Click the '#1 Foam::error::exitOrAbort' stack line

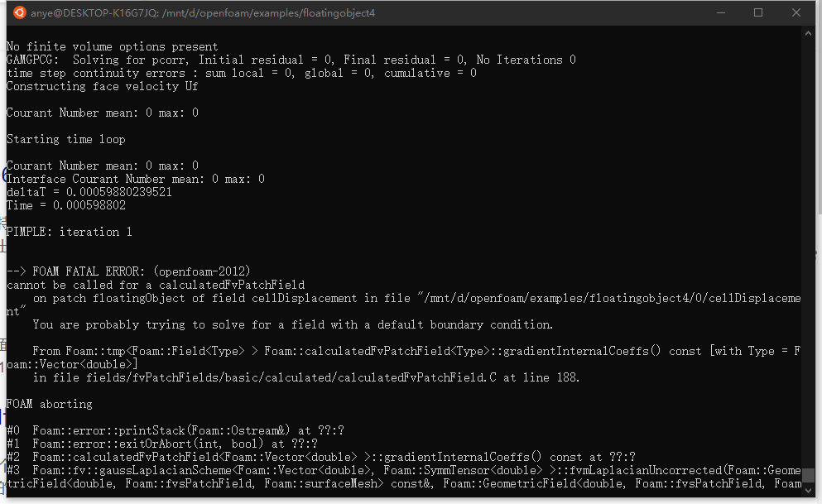162,444
